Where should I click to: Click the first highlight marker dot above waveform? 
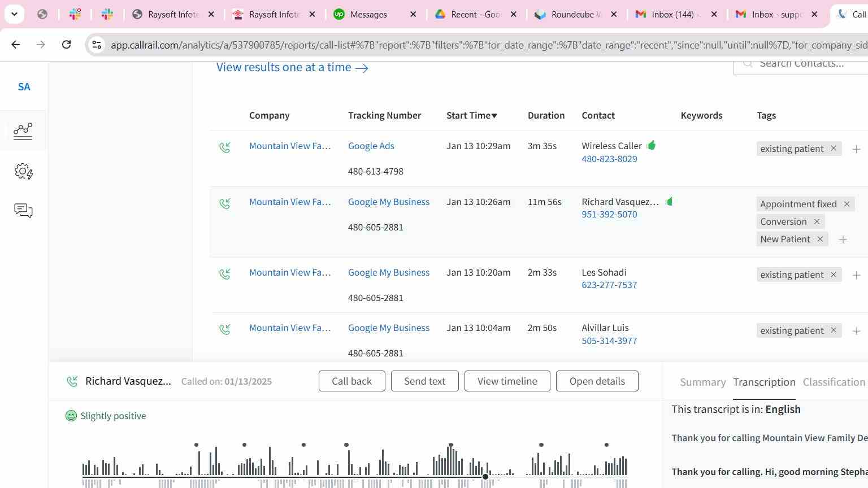coord(196,445)
